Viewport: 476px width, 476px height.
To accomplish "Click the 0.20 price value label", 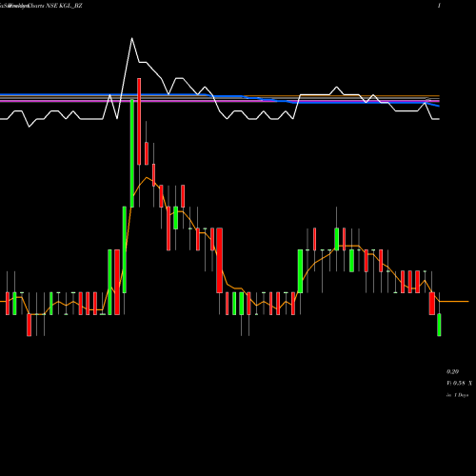I will [452, 371].
